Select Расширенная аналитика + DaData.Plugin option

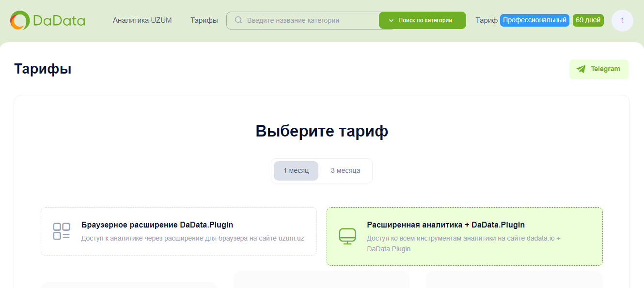tap(465, 237)
